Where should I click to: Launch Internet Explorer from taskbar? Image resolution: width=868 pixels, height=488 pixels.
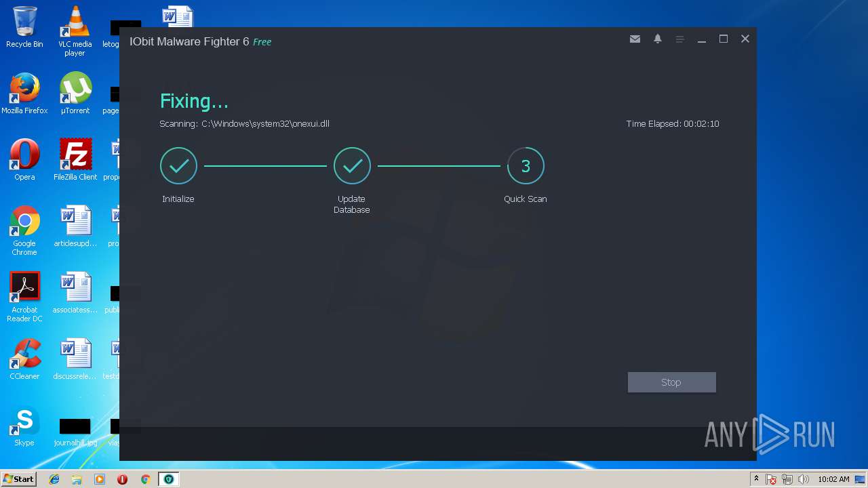point(54,479)
